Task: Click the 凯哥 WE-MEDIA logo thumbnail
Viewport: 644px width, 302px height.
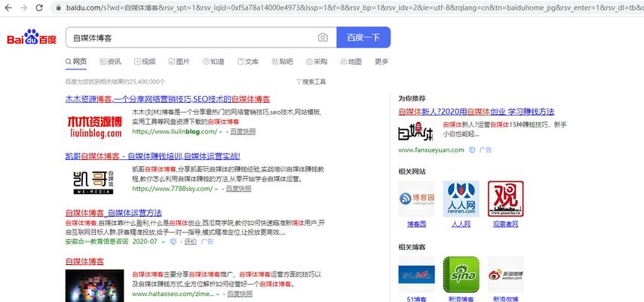Action: (94, 182)
